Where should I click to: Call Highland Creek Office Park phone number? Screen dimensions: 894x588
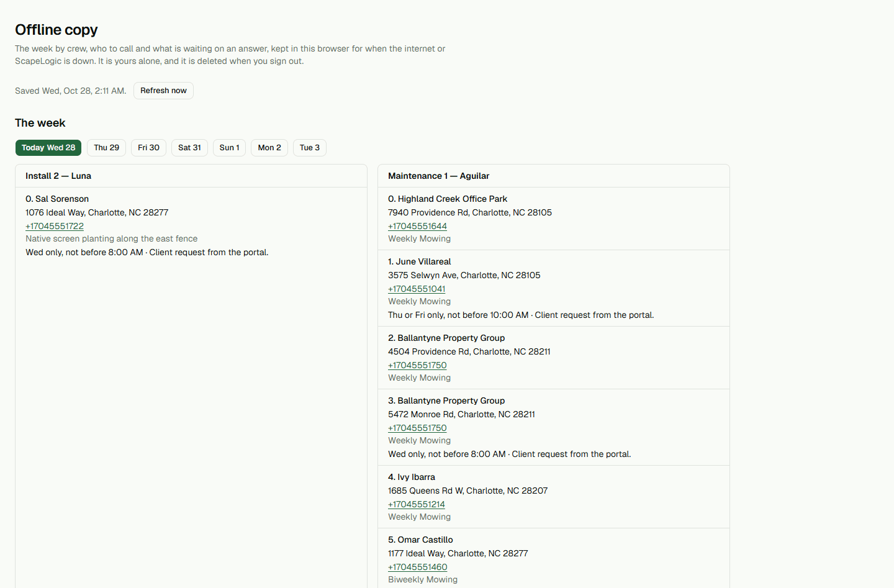coord(417,226)
